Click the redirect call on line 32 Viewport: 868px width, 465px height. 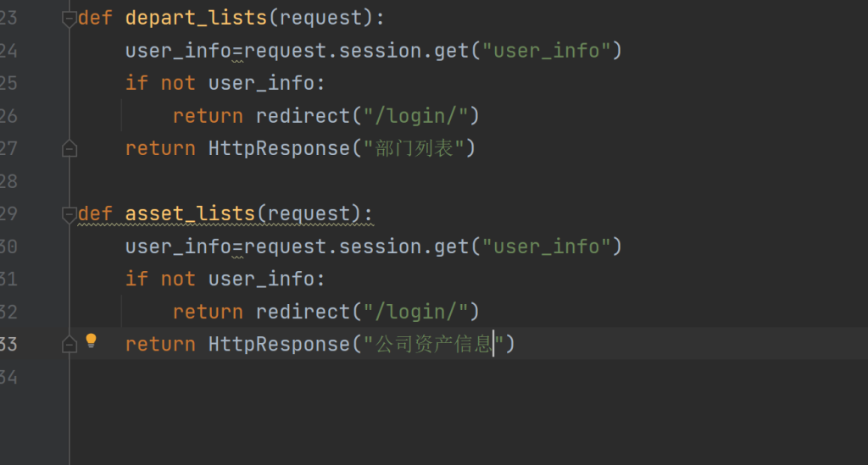coord(303,312)
